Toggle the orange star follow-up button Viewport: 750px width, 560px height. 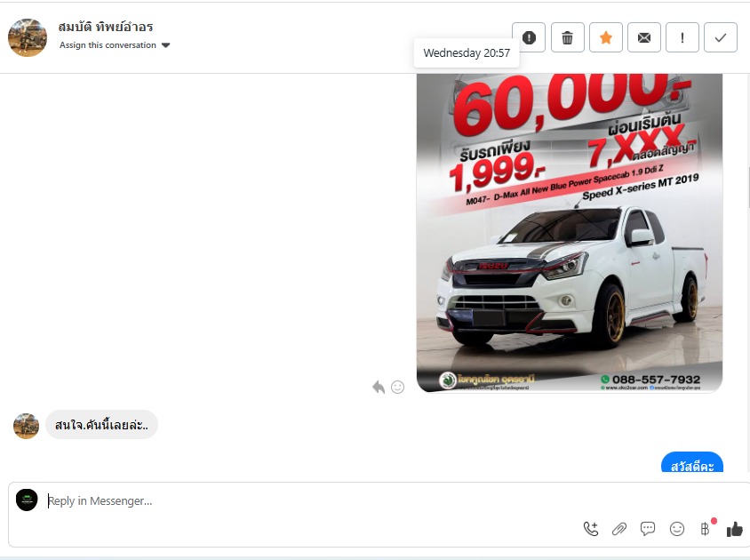click(x=605, y=37)
